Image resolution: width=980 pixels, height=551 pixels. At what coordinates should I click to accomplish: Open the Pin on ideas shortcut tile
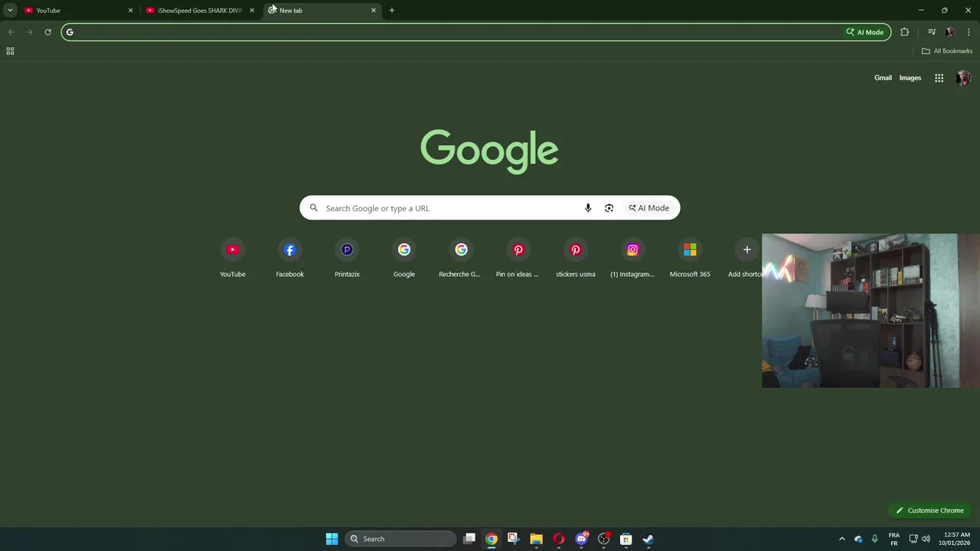[x=518, y=258]
